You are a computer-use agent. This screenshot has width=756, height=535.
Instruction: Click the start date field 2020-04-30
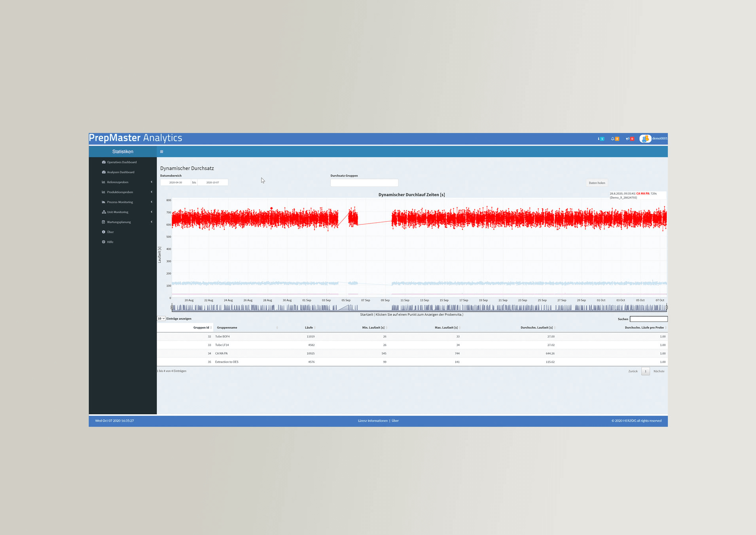click(176, 182)
